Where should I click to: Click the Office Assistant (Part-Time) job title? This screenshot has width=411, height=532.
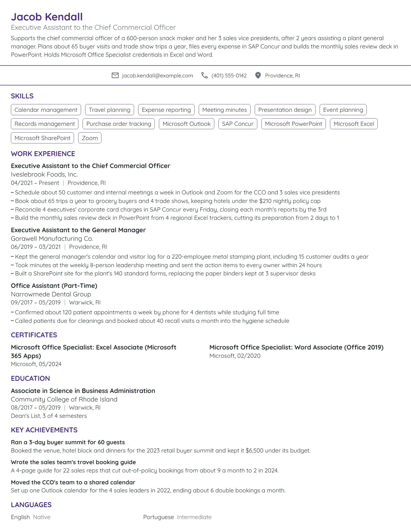tap(54, 286)
